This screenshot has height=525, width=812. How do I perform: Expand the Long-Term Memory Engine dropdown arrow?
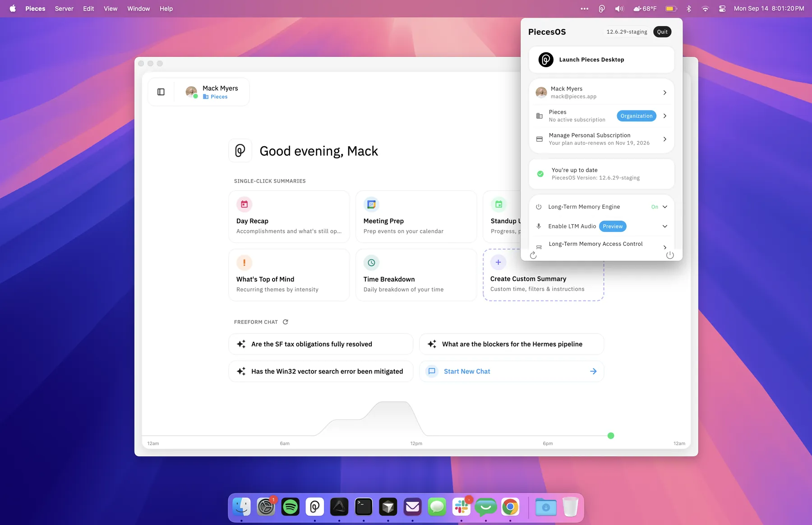pyautogui.click(x=665, y=207)
